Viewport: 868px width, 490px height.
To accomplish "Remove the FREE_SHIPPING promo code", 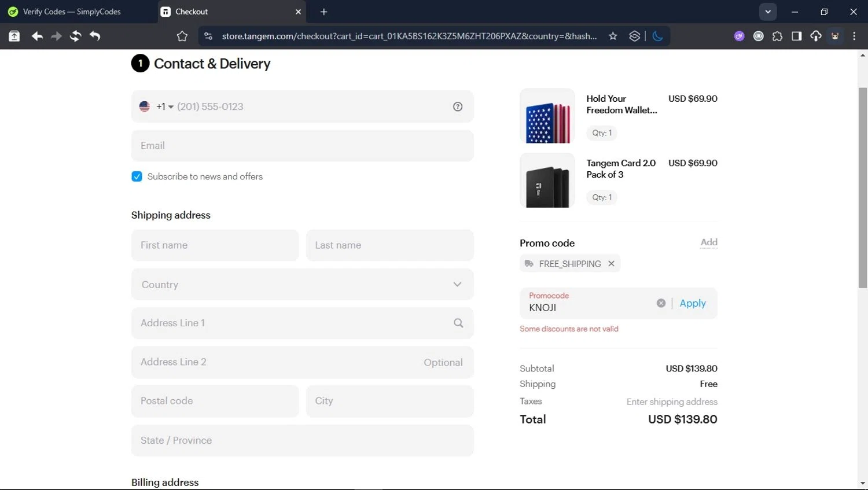I will click(611, 264).
